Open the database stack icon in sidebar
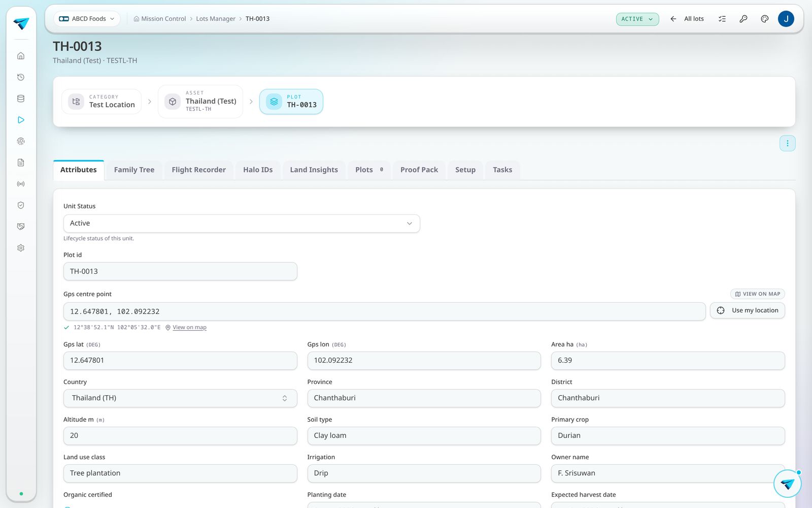This screenshot has width=812, height=508. (21, 99)
